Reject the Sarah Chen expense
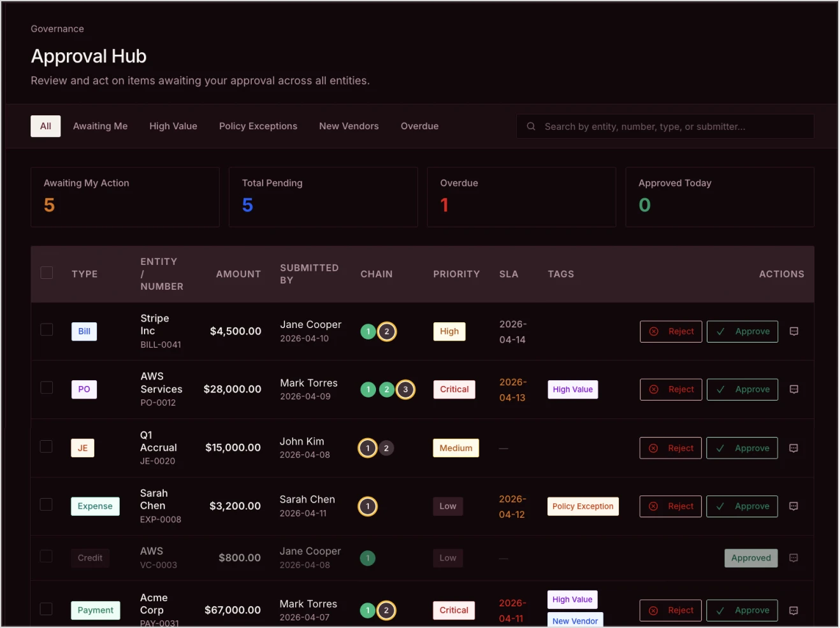The width and height of the screenshot is (840, 628). click(670, 506)
